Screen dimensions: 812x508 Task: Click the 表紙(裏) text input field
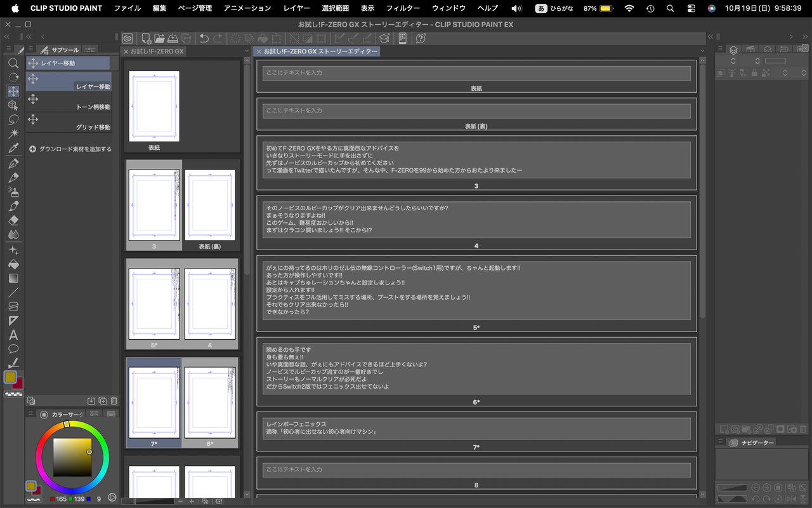tap(476, 110)
